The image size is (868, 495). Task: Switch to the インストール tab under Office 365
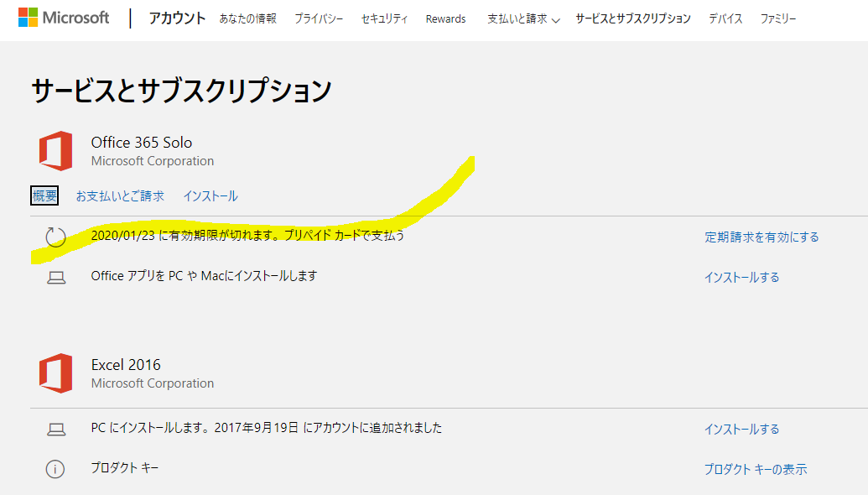click(211, 196)
